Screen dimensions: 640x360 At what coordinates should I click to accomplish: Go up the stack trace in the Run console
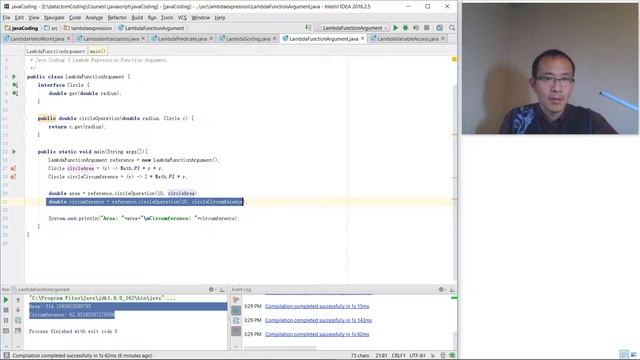coord(18,300)
